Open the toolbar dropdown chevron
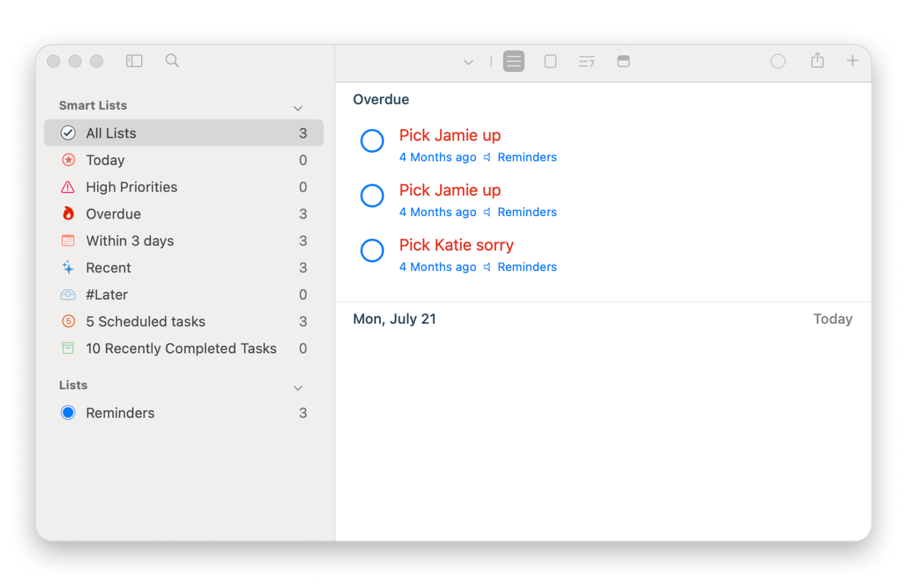 (468, 62)
